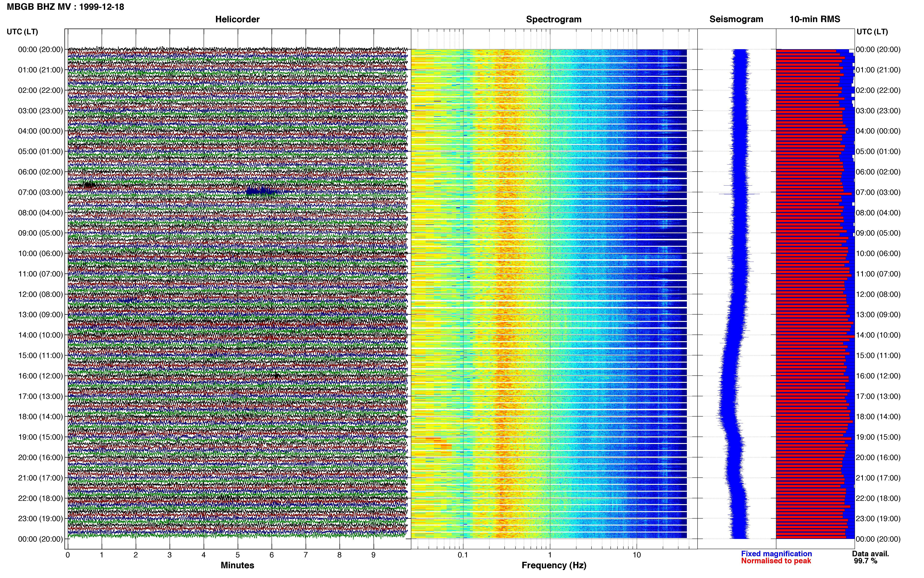Viewport: 924px width, 578px height.
Task: Click the '0.1' frequency axis tick label
Action: point(463,555)
